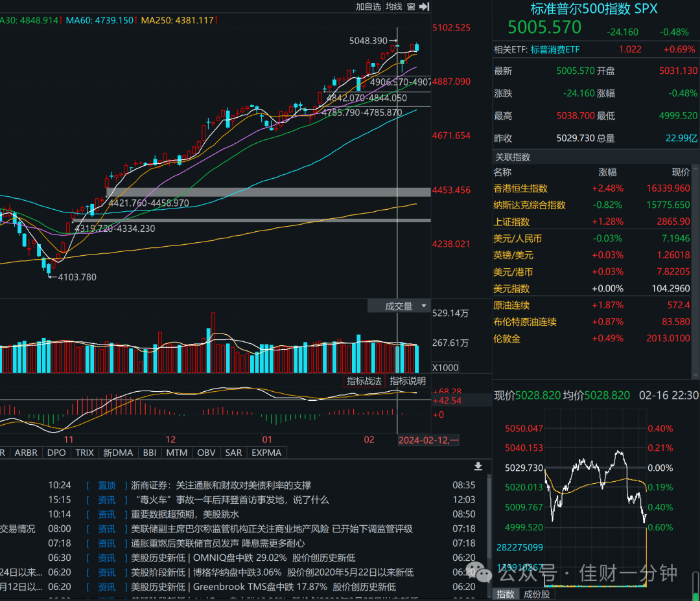Click the 置顶 tag on first news row

pyautogui.click(x=107, y=485)
